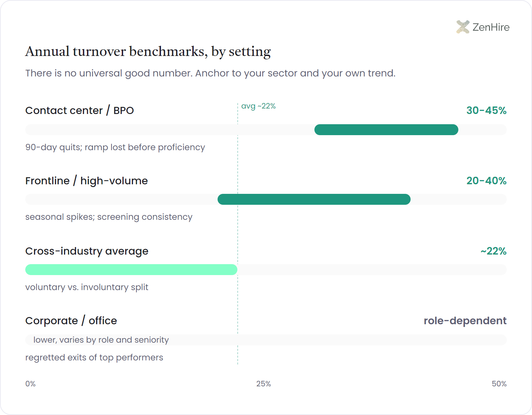
Task: Click 'voluntary vs. involuntary split' note
Action: [x=87, y=287]
